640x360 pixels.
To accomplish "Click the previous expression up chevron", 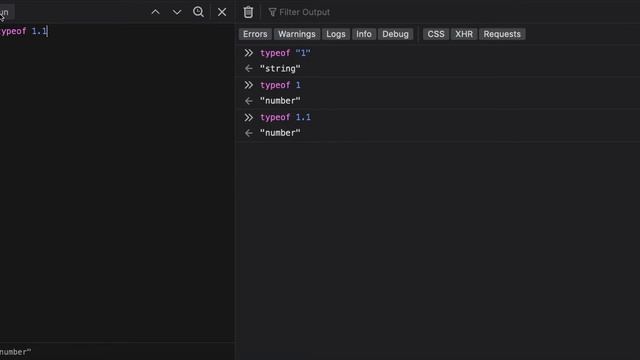I will click(x=155, y=12).
